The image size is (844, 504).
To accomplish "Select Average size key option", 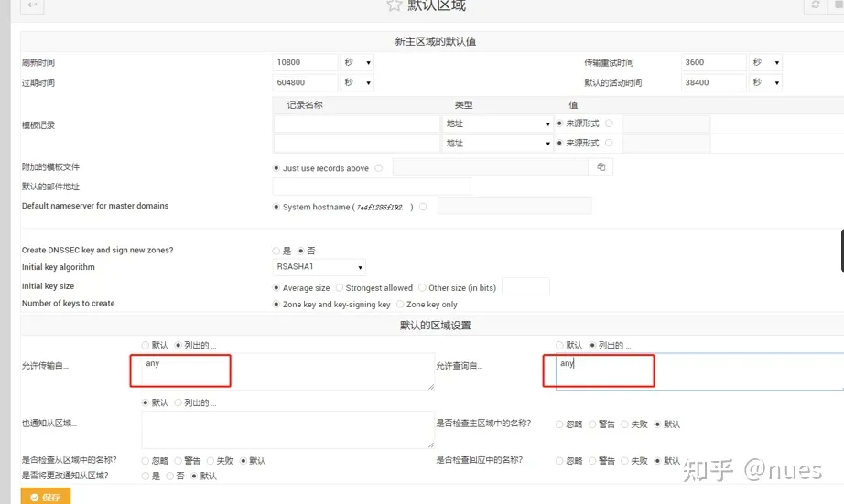I will pyautogui.click(x=276, y=288).
